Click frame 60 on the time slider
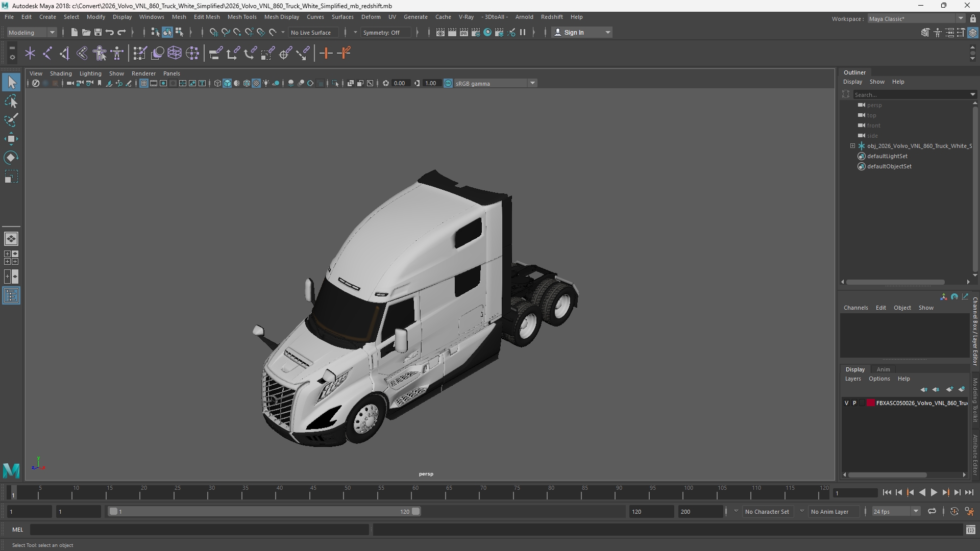 pyautogui.click(x=415, y=492)
